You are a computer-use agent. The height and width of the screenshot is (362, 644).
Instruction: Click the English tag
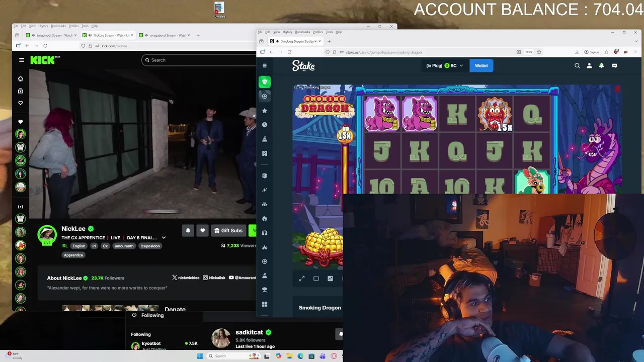(78, 246)
